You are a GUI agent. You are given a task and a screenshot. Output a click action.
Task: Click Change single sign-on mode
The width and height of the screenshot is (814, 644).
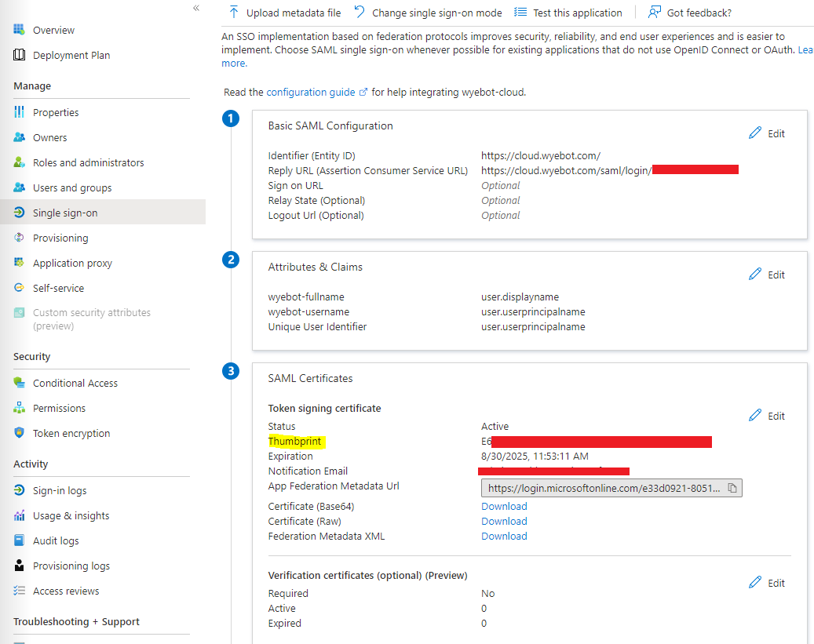click(x=436, y=13)
